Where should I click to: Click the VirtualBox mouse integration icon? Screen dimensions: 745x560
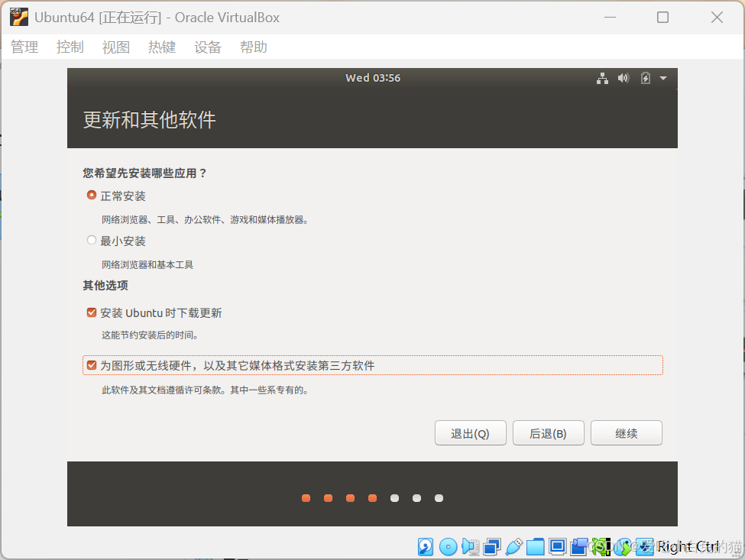point(623,547)
